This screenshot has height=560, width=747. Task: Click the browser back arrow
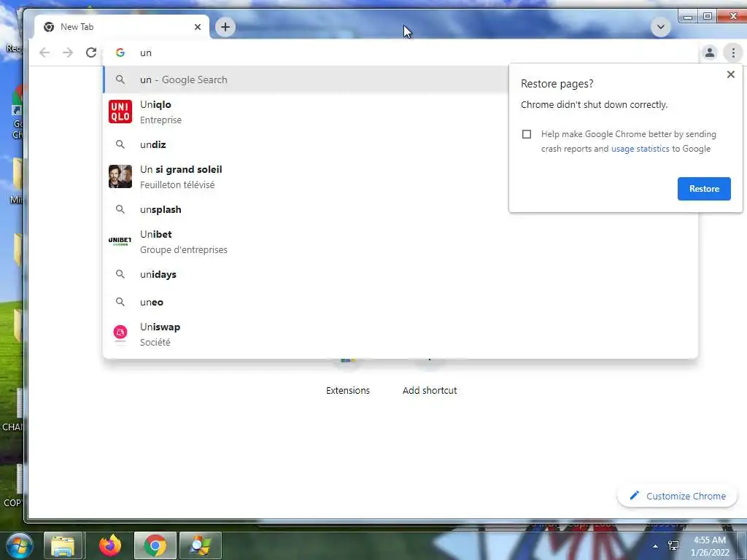44,52
